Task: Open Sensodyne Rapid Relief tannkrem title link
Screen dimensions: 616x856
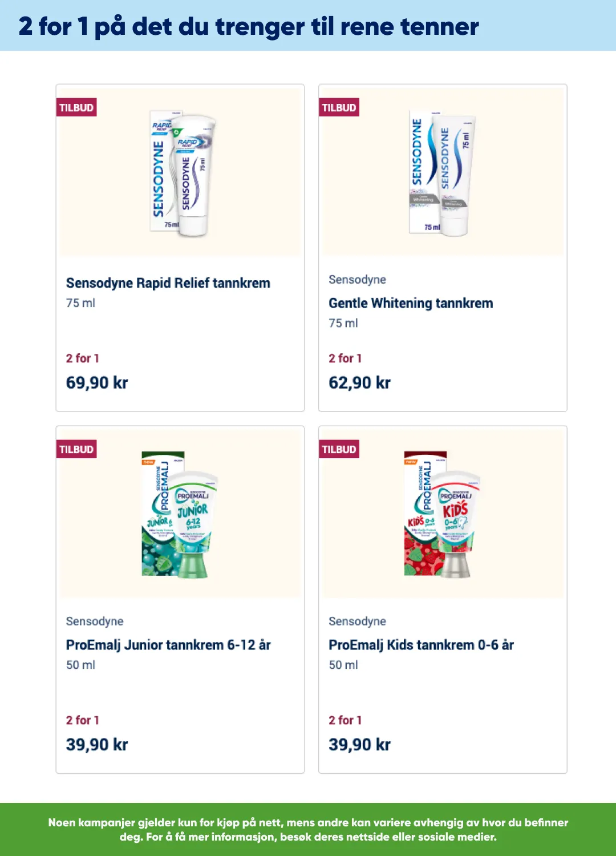Action: 168,283
